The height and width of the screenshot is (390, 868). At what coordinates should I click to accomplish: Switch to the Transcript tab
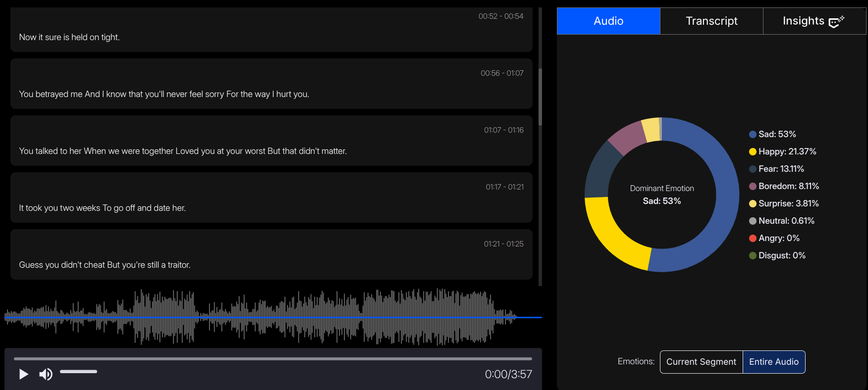[711, 21]
